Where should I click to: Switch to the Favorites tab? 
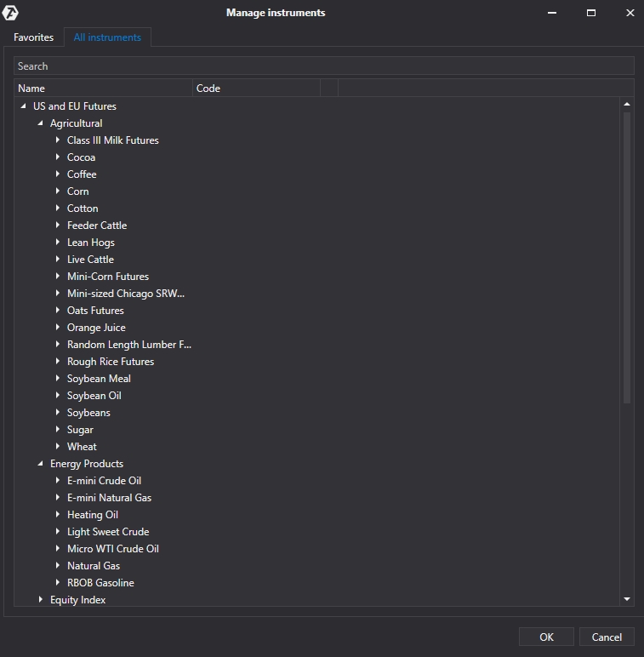33,37
